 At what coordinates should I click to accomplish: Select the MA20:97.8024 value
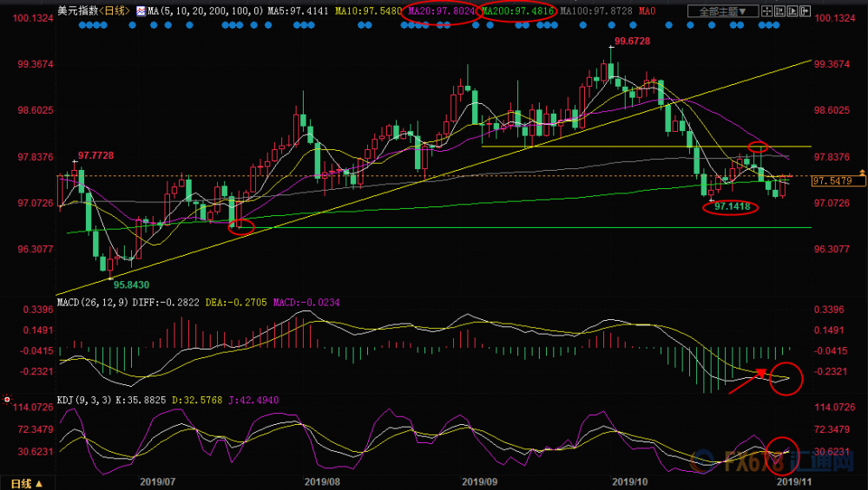coord(442,11)
